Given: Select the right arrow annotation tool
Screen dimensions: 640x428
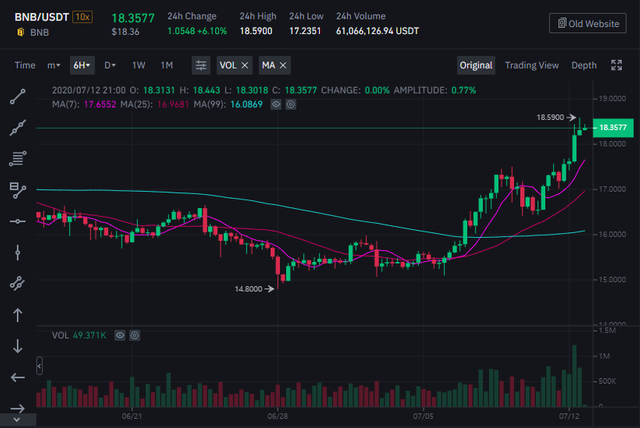Looking at the screenshot, I should [18, 408].
